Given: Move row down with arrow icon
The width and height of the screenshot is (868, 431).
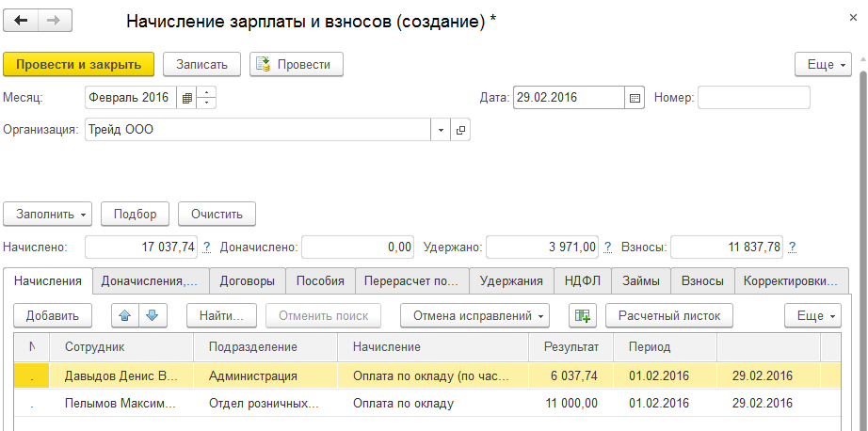Looking at the screenshot, I should (151, 315).
